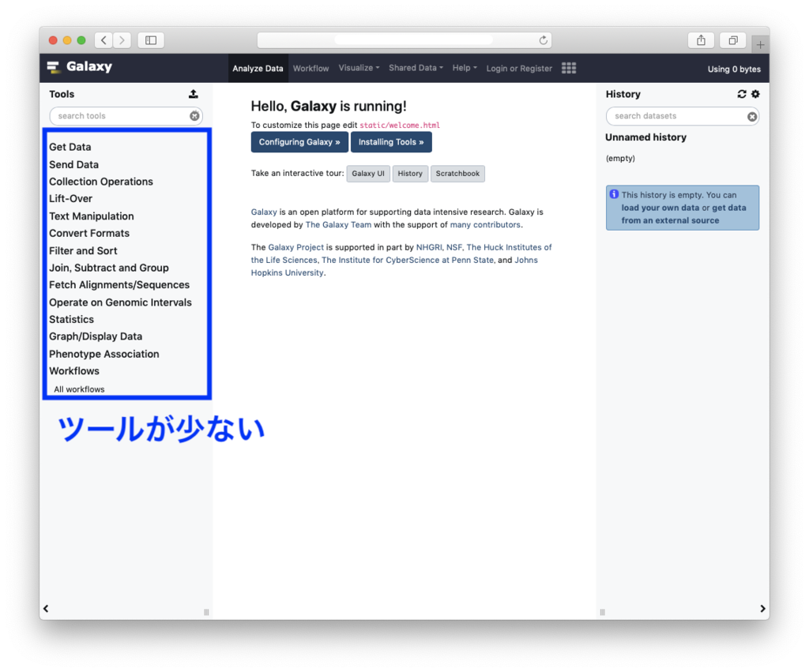Collapse the left Tools panel arrow

point(46,608)
